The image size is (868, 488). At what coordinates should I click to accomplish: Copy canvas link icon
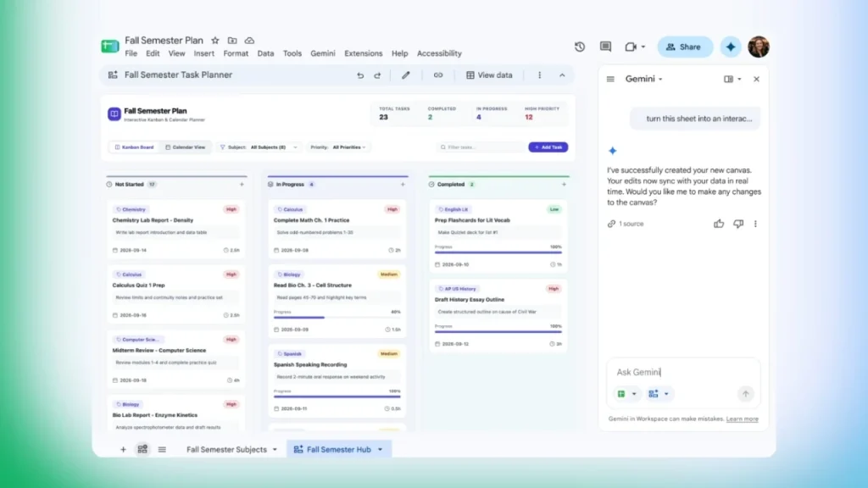tap(438, 75)
